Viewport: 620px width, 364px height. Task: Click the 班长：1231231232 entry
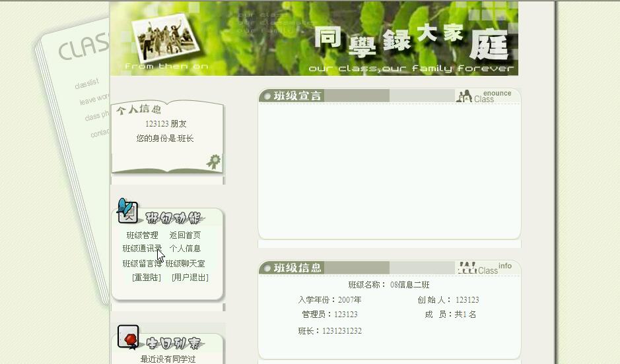329,331
